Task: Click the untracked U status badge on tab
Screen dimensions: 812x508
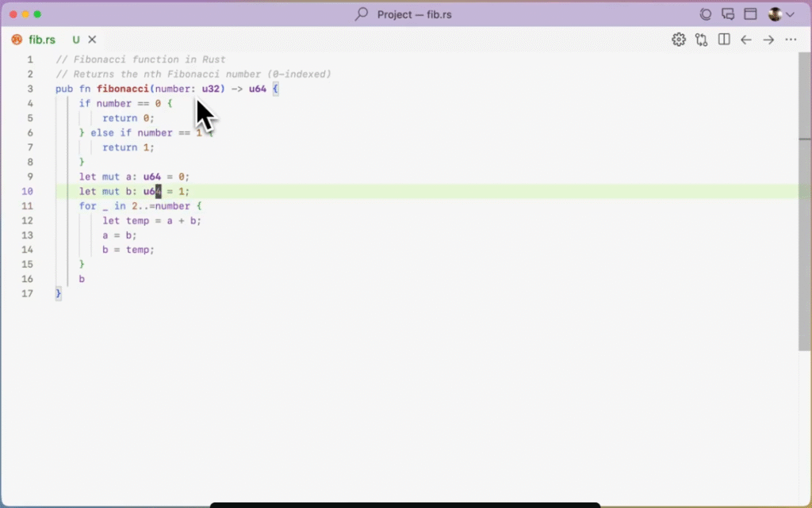Action: [x=76, y=40]
